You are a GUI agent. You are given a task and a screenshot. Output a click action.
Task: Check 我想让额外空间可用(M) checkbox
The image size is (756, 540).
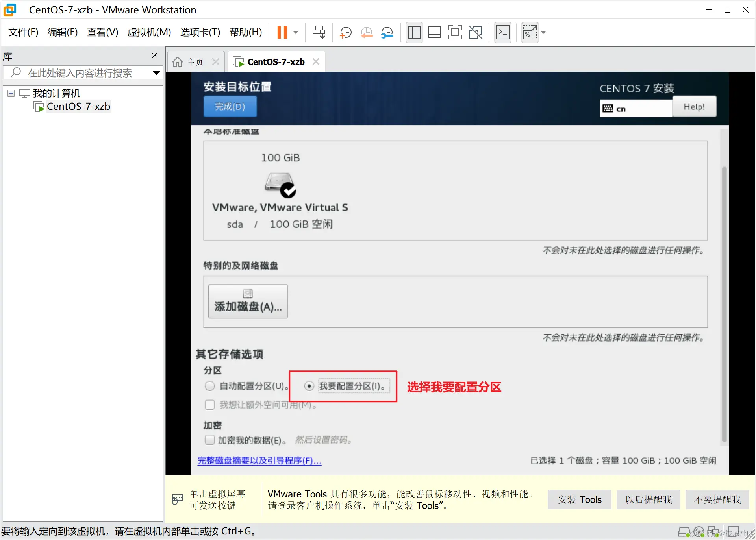[x=210, y=405]
